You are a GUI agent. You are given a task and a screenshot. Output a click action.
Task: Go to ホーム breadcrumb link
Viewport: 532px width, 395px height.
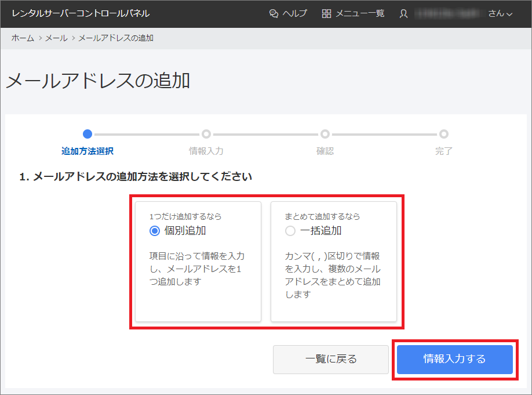coord(23,38)
